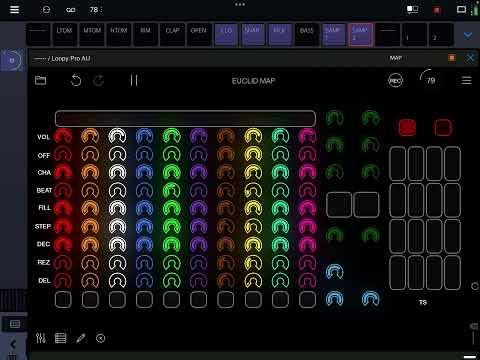Adjust the red VOL knob
480x360 pixels.
(x=63, y=136)
